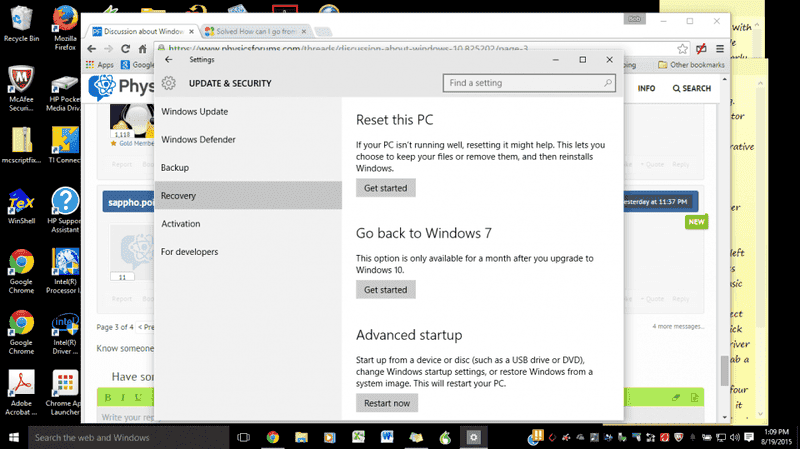Click the 4 more messages link
This screenshot has height=449, width=800.
point(678,327)
